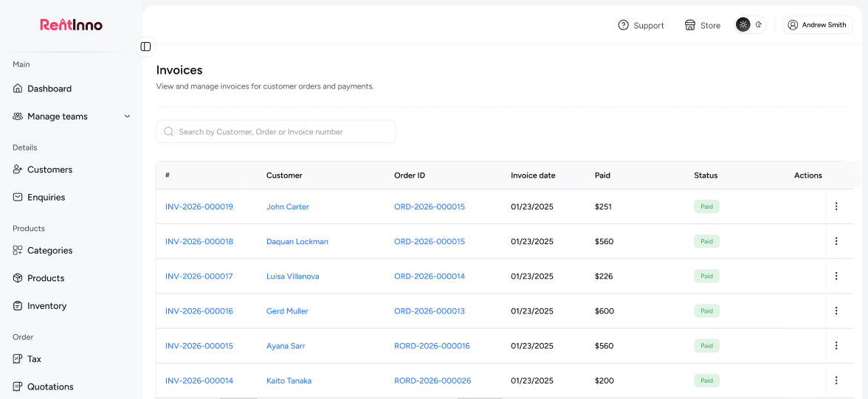Click the $200 paid amount
Viewport: 868px width, 399px height.
[x=604, y=381]
